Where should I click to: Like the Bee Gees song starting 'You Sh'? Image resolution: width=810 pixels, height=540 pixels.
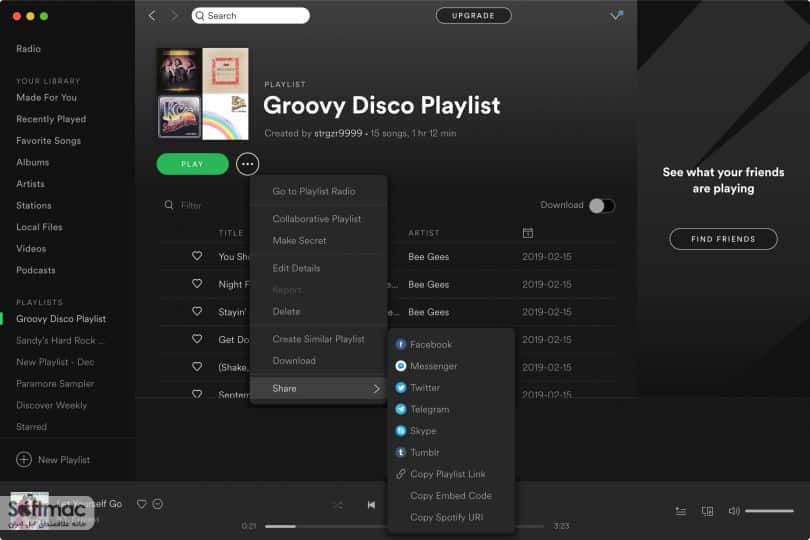tap(197, 256)
